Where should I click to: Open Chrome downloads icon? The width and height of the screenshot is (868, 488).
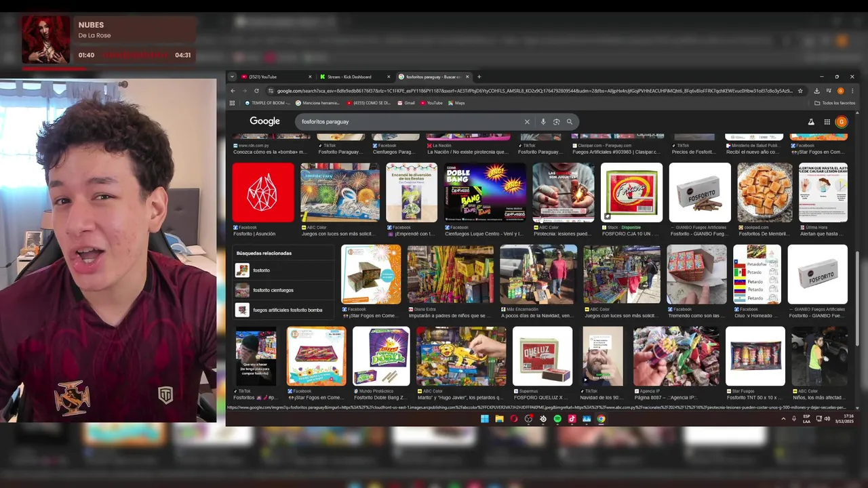coord(816,91)
